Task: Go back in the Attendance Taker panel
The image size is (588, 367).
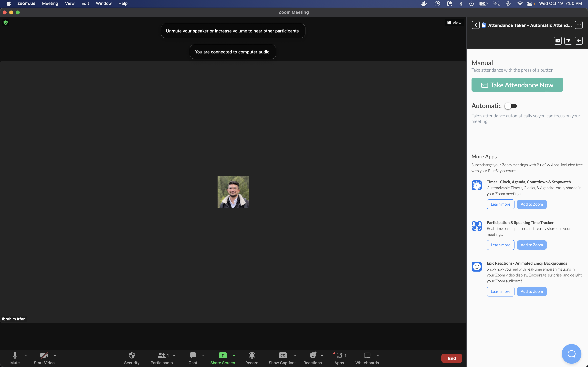Action: pos(475,25)
